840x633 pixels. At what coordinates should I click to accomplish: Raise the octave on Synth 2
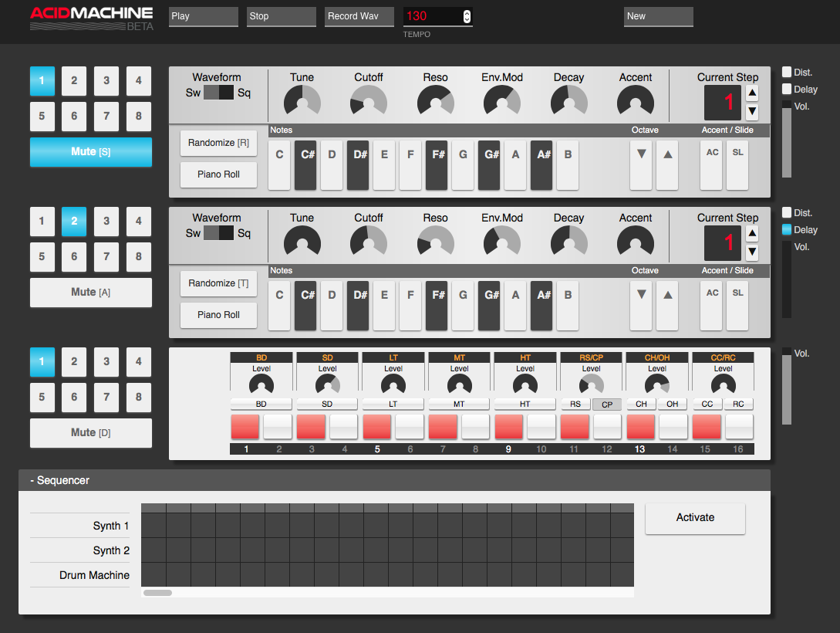[x=667, y=306]
